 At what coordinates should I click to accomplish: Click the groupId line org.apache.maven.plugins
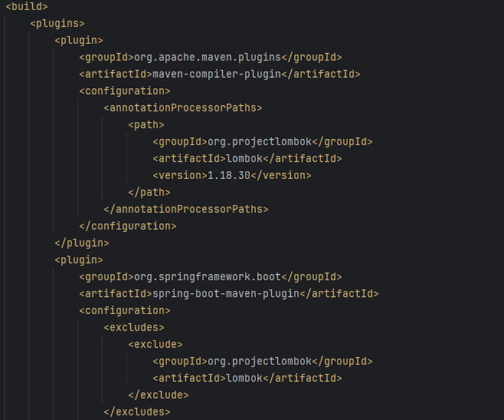click(x=211, y=57)
